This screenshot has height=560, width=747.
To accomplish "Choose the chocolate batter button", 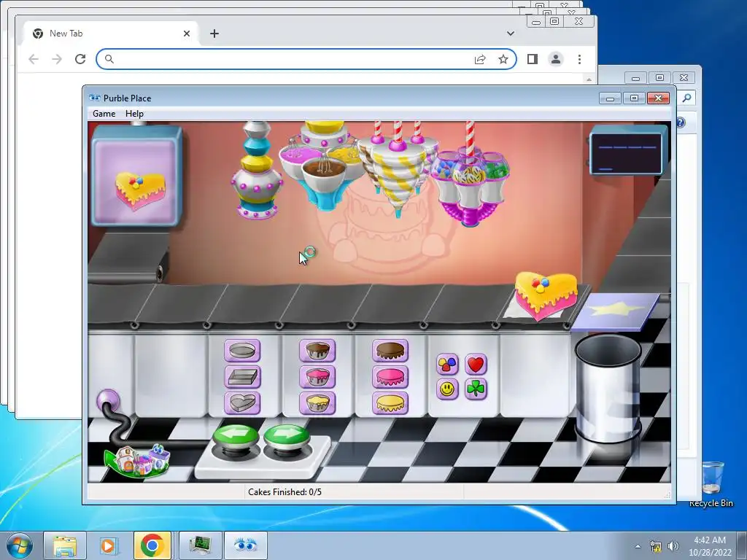I will tap(317, 351).
